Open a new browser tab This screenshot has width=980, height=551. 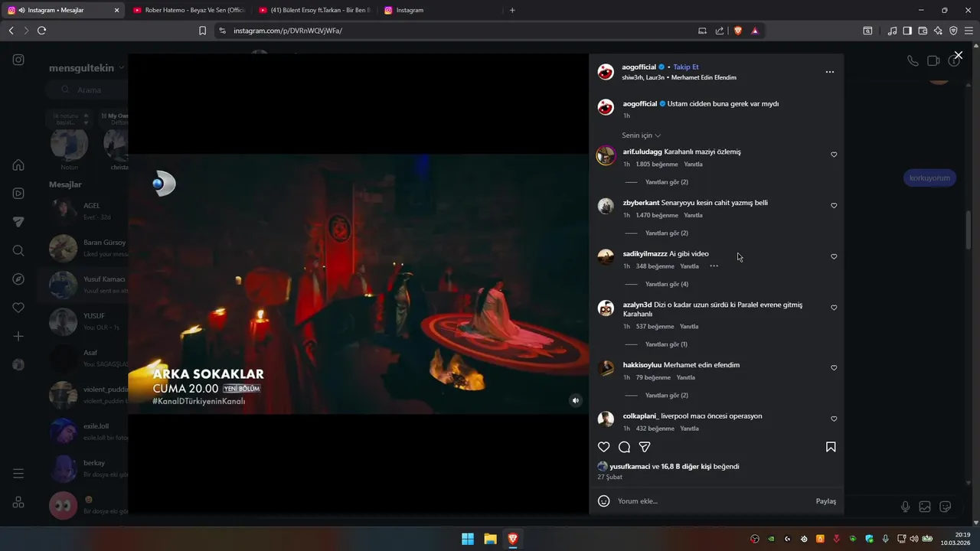click(x=512, y=10)
